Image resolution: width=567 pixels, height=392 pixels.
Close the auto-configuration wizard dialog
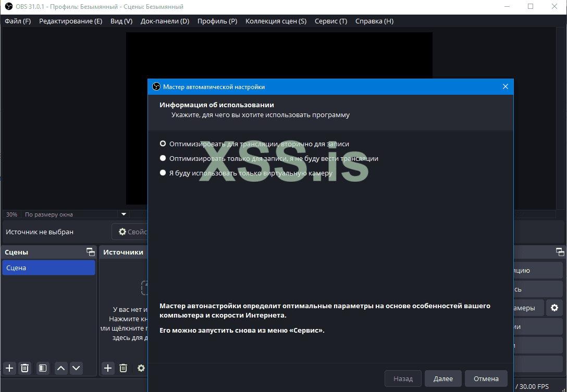[505, 87]
